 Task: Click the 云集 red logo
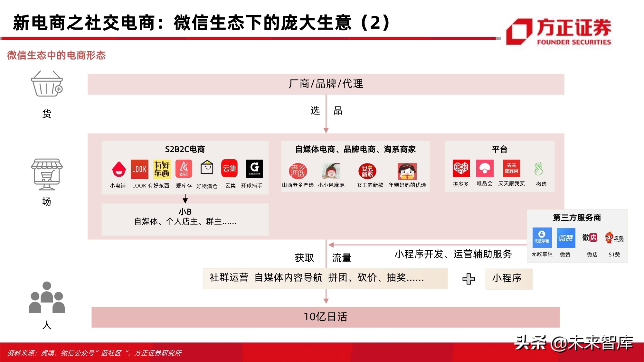point(229,168)
